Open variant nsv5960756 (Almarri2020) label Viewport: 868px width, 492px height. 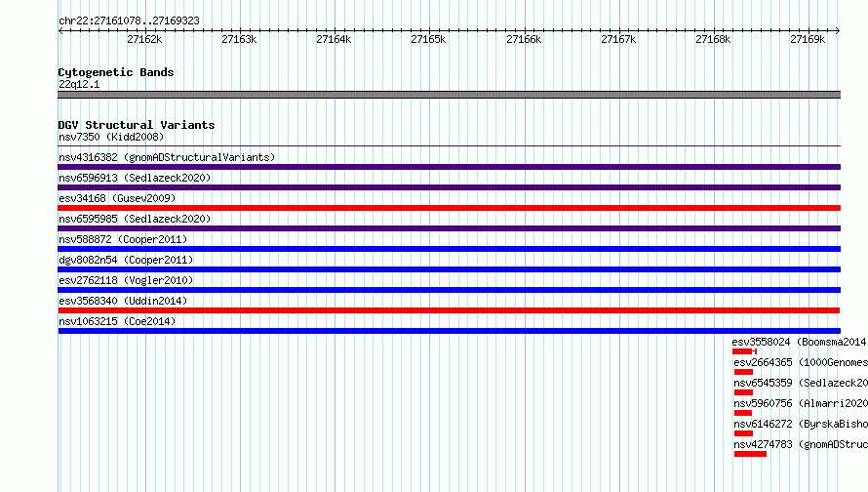[x=801, y=403]
